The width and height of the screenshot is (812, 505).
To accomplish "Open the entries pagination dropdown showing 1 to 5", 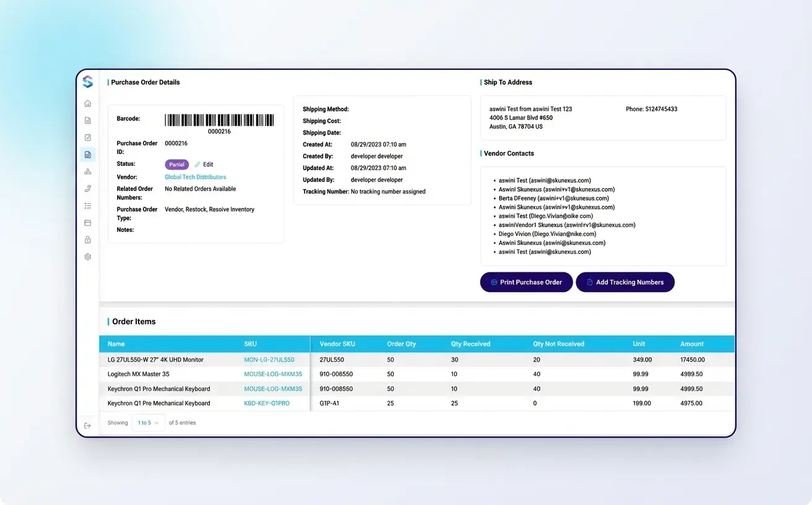I will coord(148,422).
